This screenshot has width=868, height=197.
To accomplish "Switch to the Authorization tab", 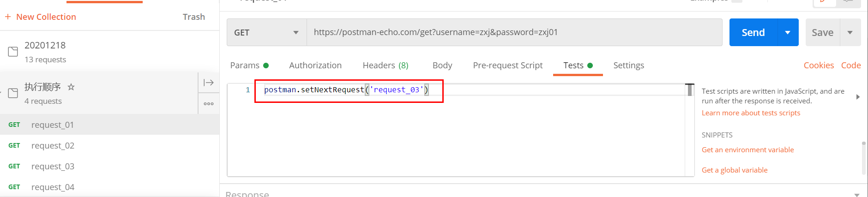I will [x=315, y=66].
